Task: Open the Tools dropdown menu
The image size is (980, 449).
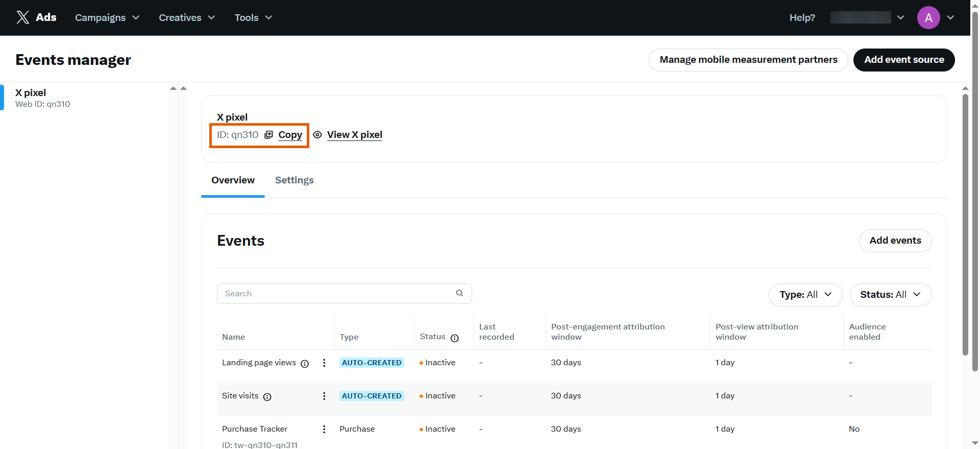Action: click(x=253, y=17)
